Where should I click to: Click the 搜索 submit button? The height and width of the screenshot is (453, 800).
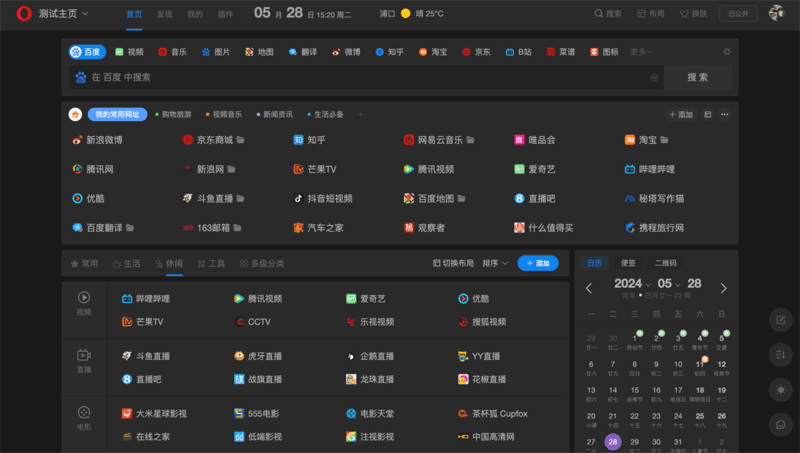697,78
